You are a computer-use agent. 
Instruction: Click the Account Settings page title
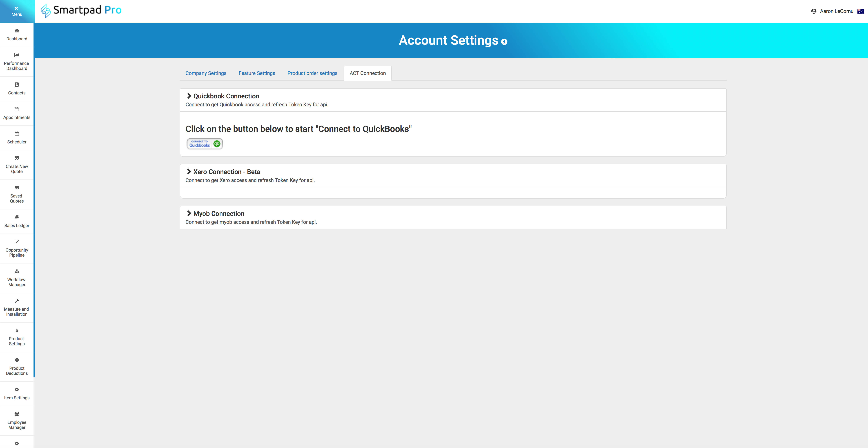click(448, 40)
